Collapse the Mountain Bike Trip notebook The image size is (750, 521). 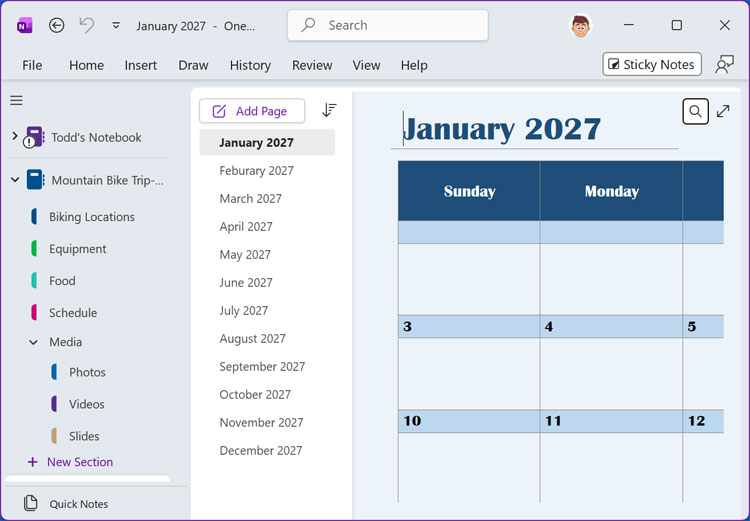15,180
